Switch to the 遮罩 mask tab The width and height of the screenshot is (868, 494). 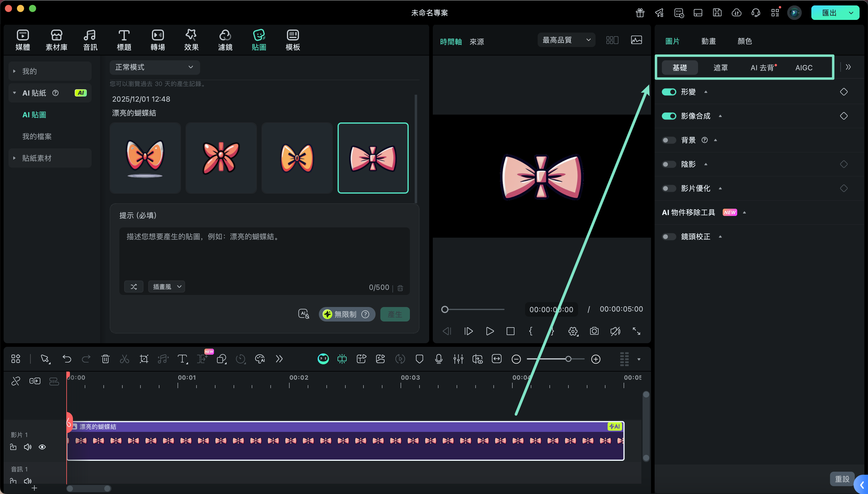click(x=721, y=68)
